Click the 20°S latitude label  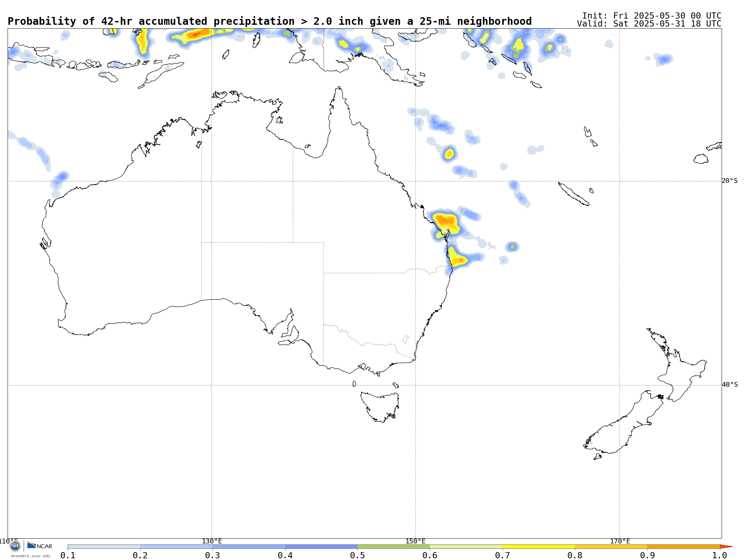tap(730, 181)
